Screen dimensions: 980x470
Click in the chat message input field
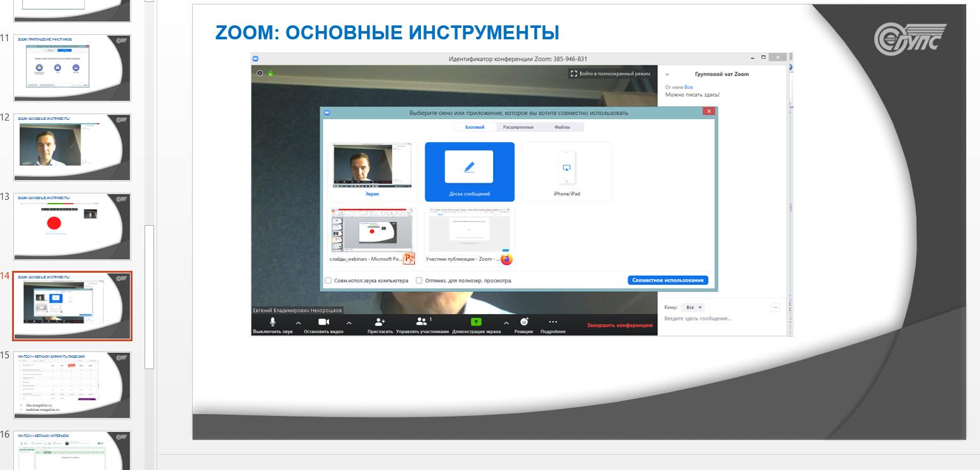click(x=716, y=318)
